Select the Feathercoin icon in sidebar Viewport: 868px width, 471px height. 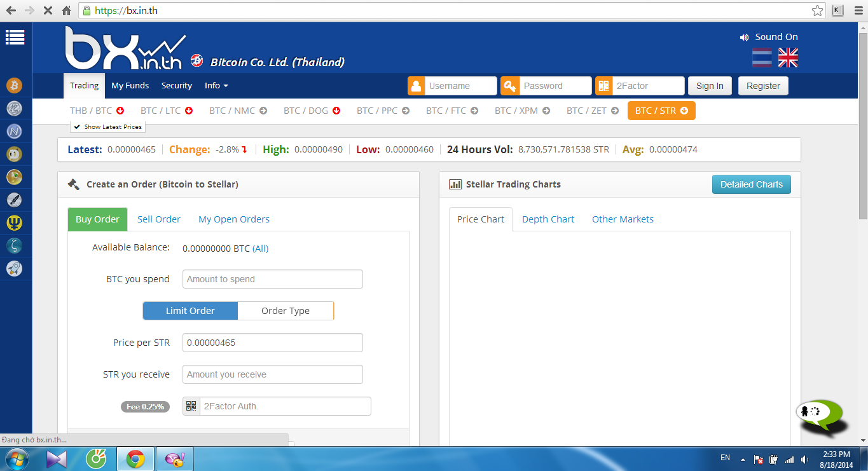tap(14, 200)
